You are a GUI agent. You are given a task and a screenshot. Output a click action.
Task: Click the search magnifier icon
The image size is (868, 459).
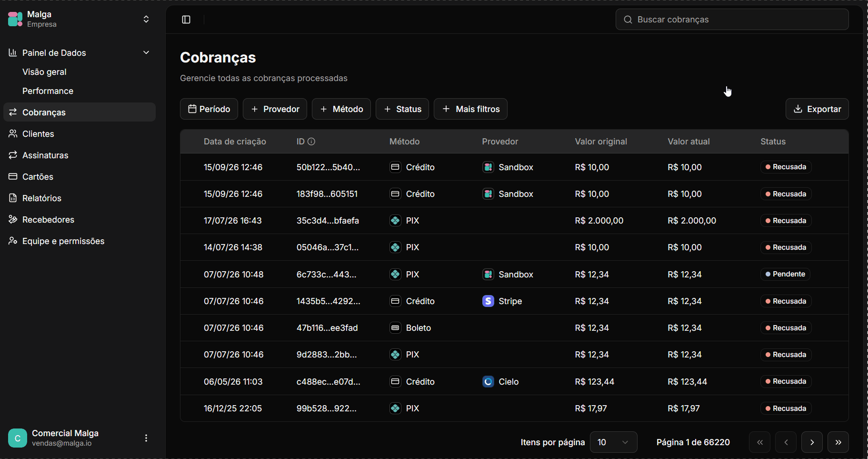pyautogui.click(x=628, y=20)
